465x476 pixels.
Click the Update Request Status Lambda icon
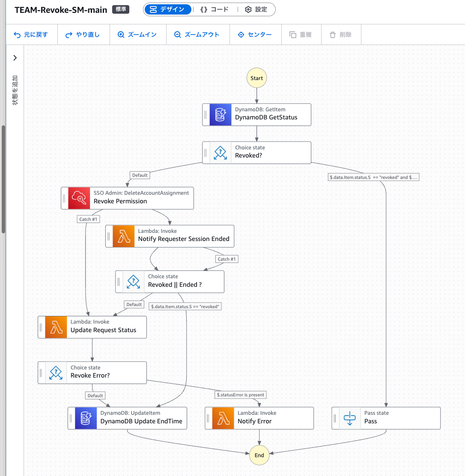click(x=56, y=327)
